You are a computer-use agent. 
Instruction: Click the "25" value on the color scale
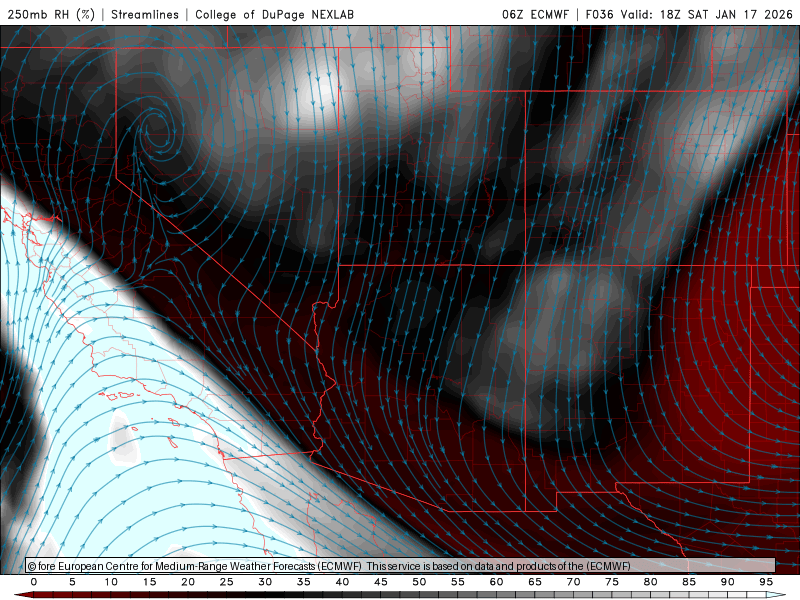[227, 582]
